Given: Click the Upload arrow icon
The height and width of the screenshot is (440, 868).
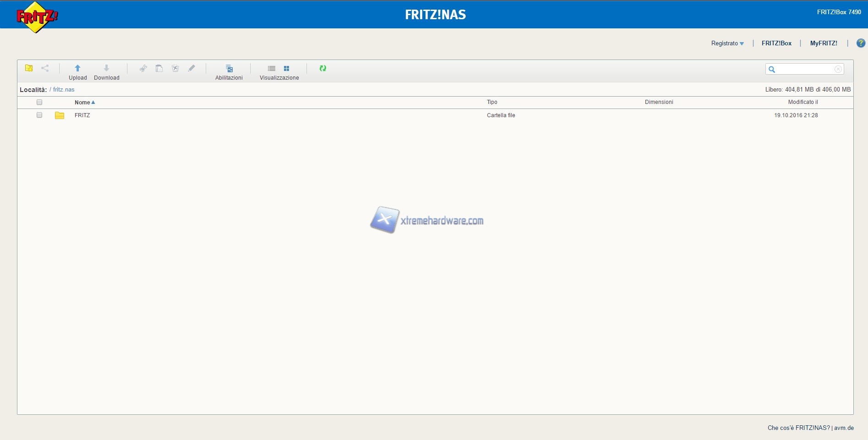Looking at the screenshot, I should [x=77, y=68].
